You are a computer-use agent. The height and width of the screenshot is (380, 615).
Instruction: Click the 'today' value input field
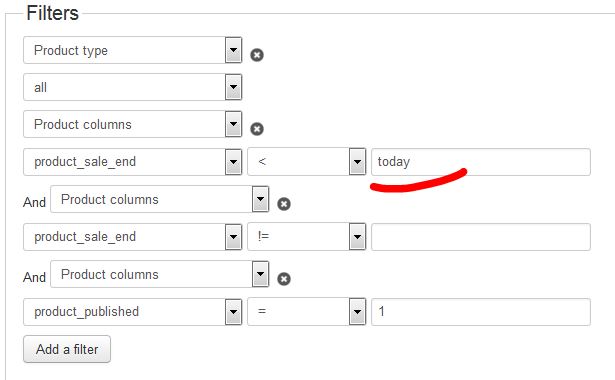[x=481, y=162]
